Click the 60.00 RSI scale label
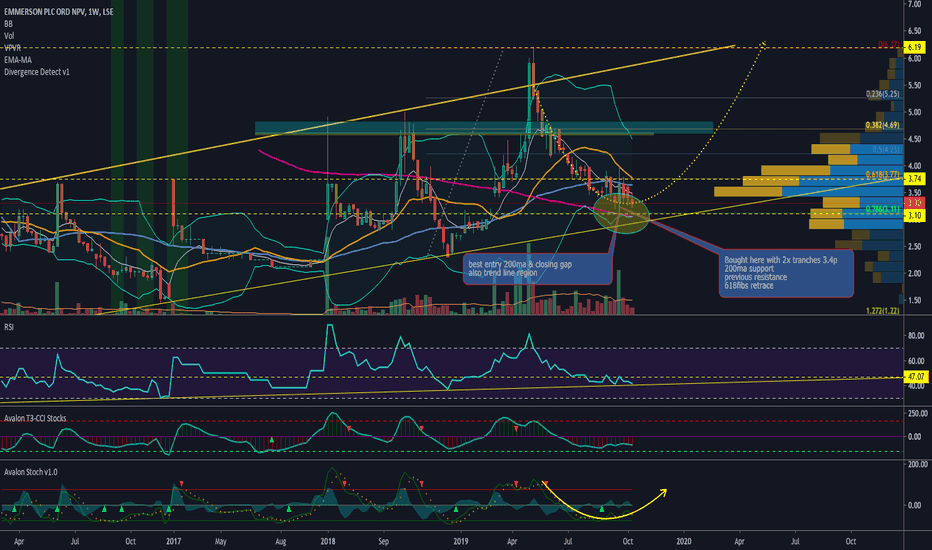This screenshot has width=932, height=550. [916, 361]
